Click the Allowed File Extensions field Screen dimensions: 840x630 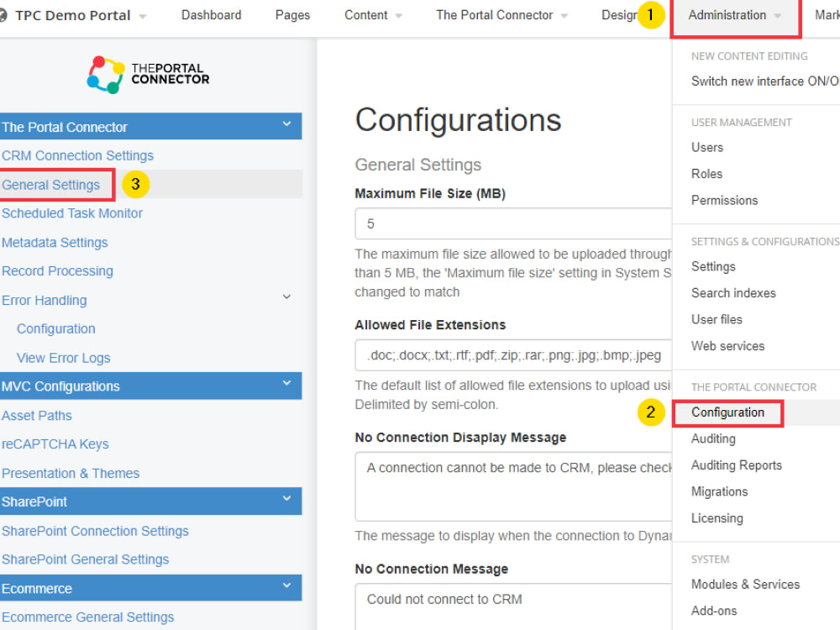pyautogui.click(x=513, y=354)
